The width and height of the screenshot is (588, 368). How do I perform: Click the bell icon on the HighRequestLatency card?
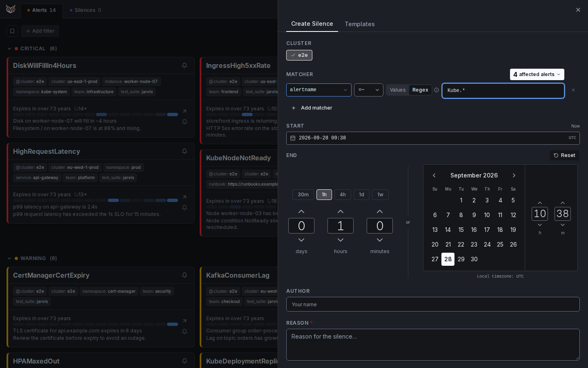[x=185, y=151]
